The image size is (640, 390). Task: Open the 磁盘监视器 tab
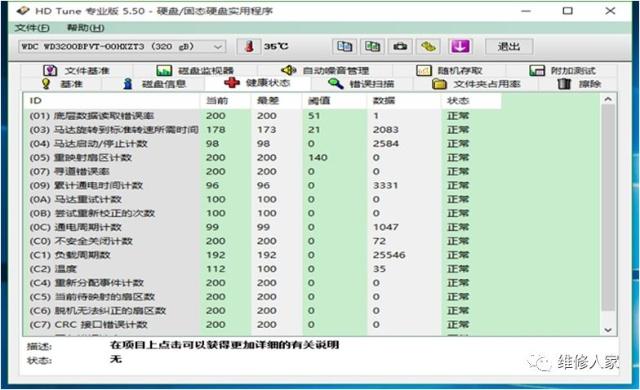[195, 71]
